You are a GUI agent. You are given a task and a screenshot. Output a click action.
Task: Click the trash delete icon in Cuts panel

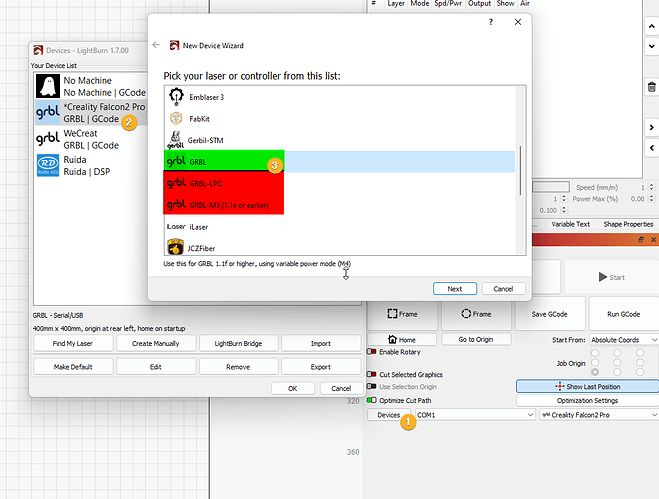click(x=651, y=87)
